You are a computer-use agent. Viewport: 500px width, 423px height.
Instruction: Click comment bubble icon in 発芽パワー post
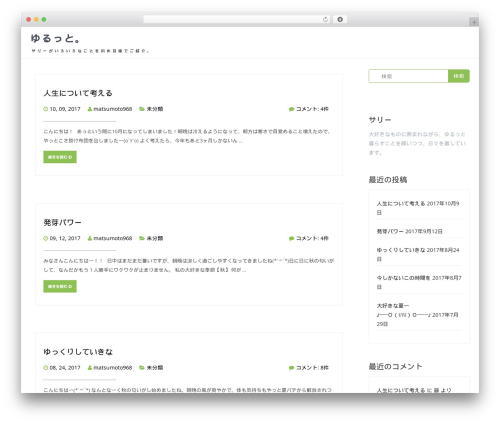point(291,239)
